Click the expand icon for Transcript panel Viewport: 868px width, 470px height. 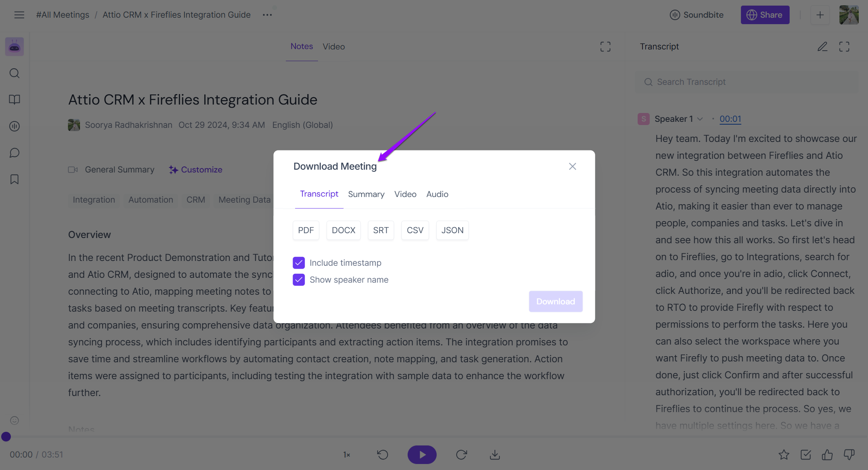point(844,46)
